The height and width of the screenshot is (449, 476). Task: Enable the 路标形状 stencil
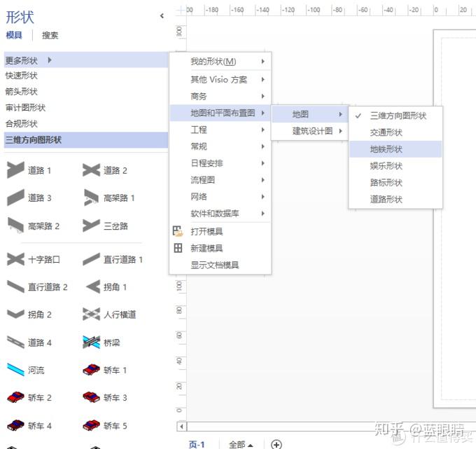coord(395,182)
